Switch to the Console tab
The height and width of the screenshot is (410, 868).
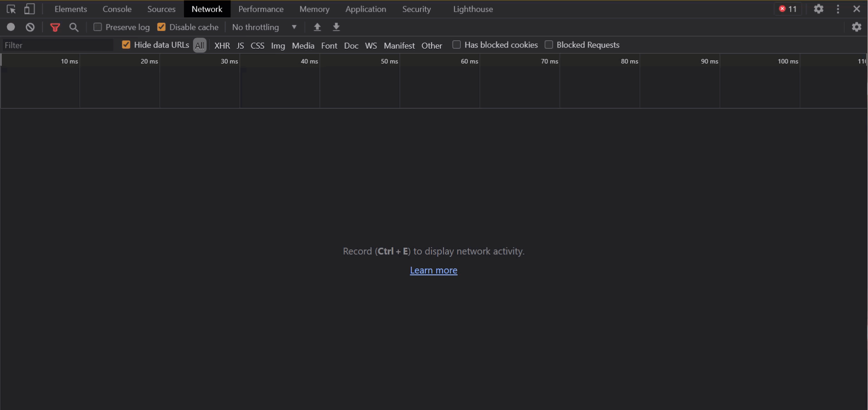point(117,9)
